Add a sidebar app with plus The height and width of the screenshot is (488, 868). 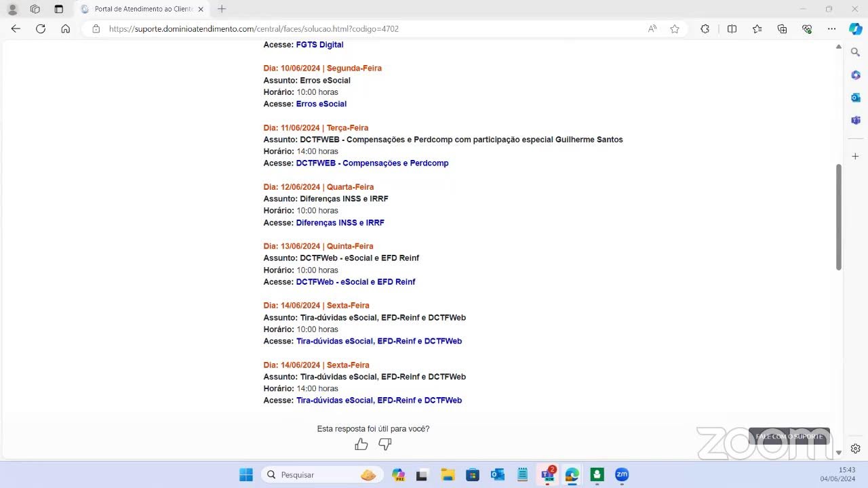click(x=856, y=157)
